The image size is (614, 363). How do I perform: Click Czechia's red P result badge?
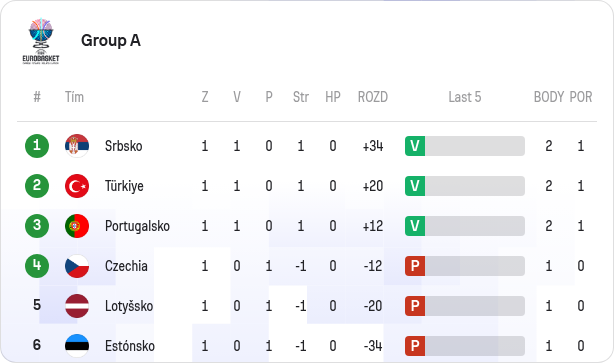[x=415, y=266]
